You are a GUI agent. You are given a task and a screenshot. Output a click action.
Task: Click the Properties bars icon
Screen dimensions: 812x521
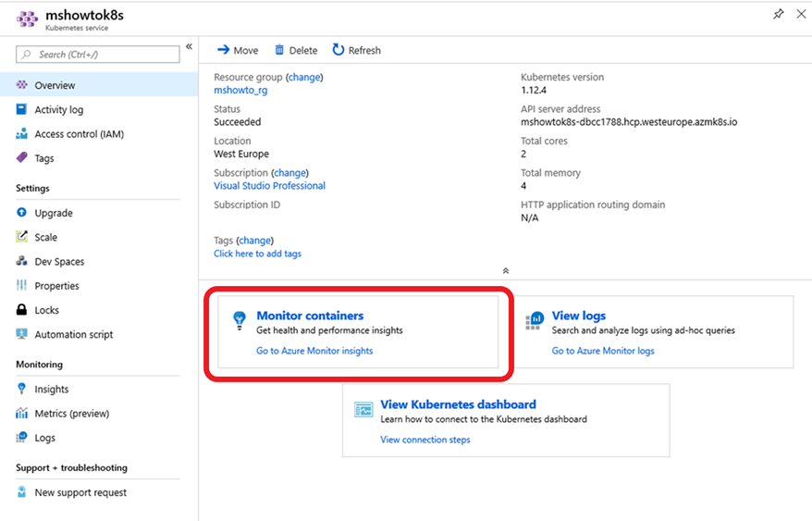pos(22,285)
